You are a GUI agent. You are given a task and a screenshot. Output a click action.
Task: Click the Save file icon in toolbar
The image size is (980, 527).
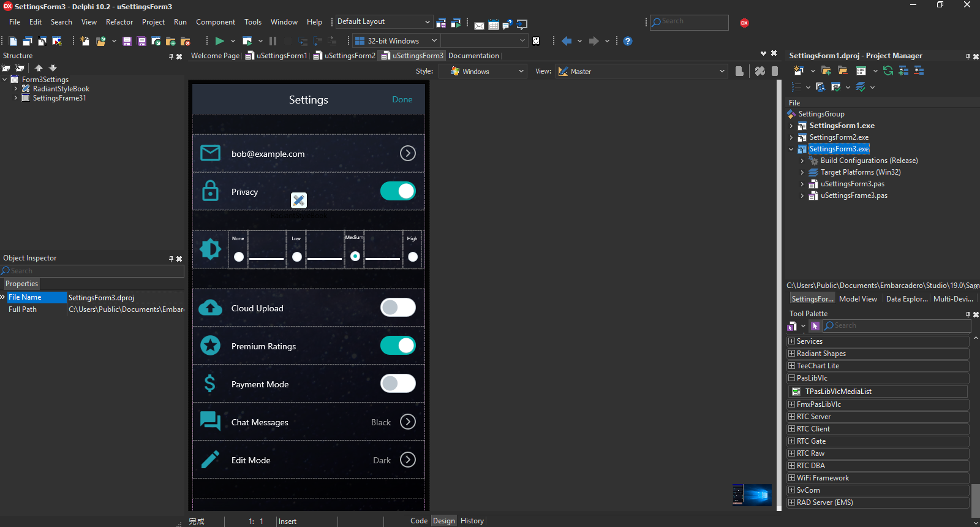click(x=127, y=41)
